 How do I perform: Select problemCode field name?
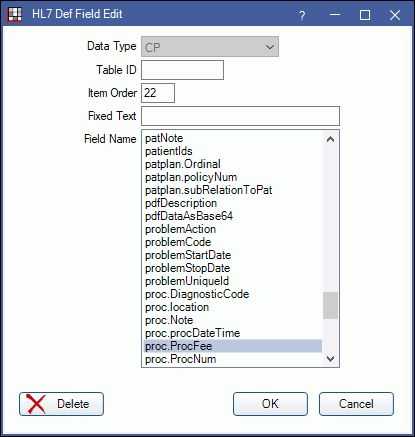tap(233, 242)
